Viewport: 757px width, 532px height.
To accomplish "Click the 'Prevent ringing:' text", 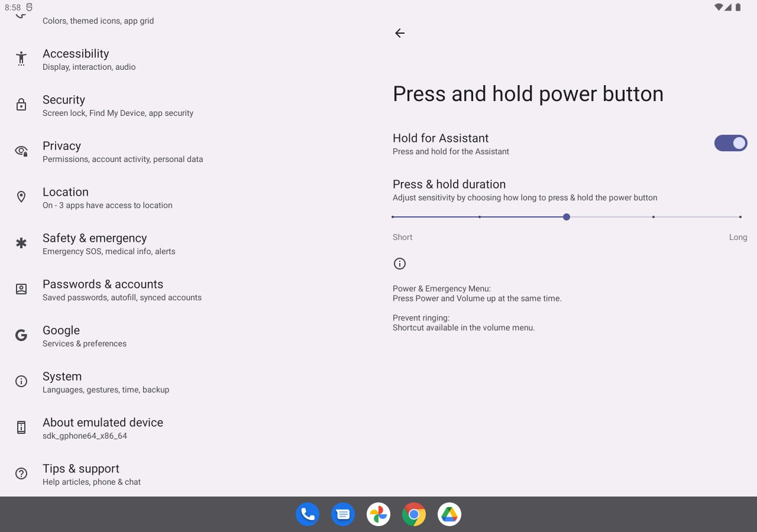I will (x=421, y=317).
